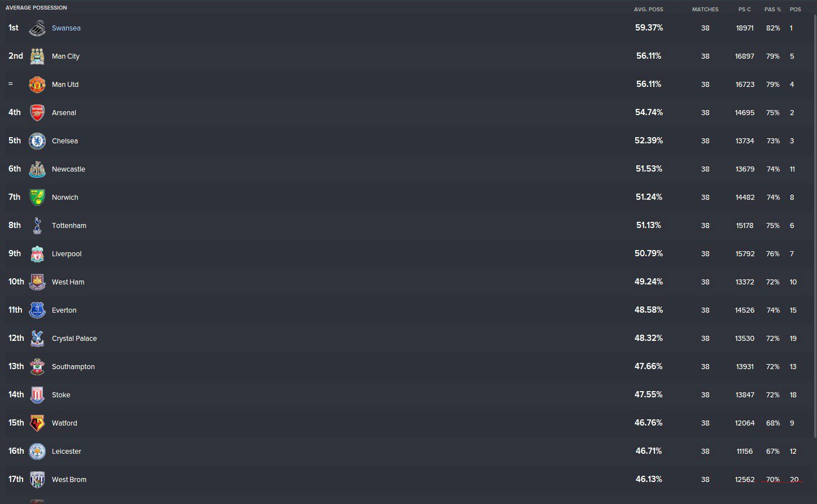817x504 pixels.
Task: Sort by AVG. POSS column header
Action: point(649,10)
